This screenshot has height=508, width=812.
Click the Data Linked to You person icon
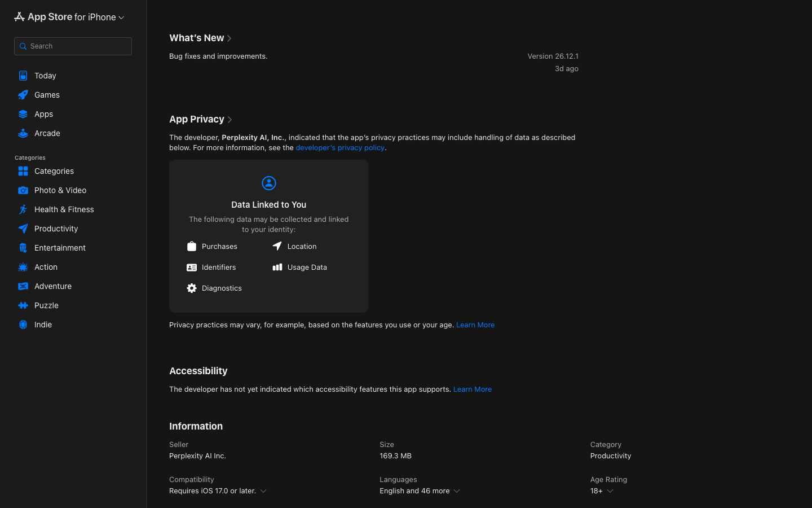click(x=269, y=183)
